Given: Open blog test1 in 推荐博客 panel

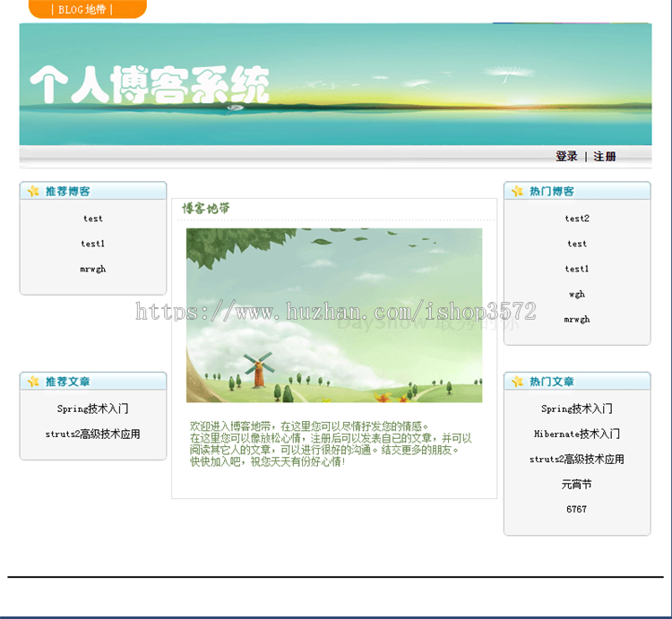Looking at the screenshot, I should click(93, 244).
